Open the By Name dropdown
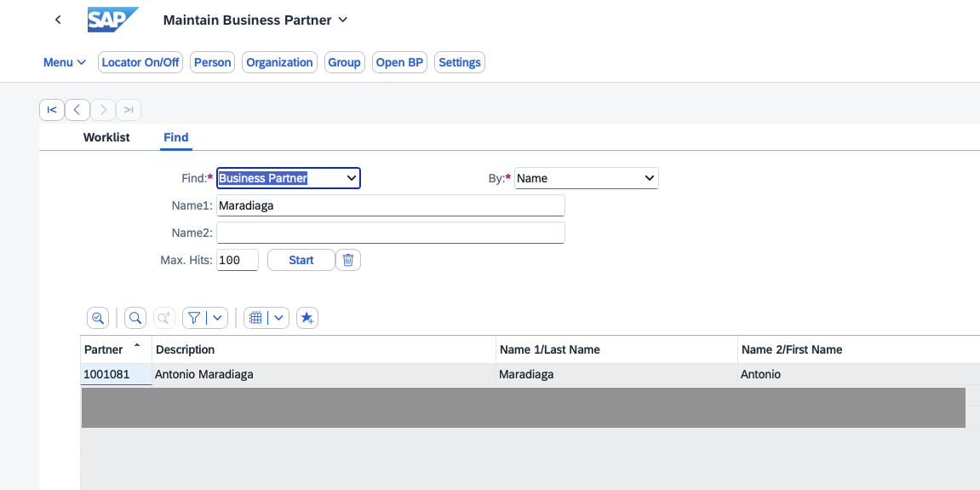 click(x=587, y=178)
